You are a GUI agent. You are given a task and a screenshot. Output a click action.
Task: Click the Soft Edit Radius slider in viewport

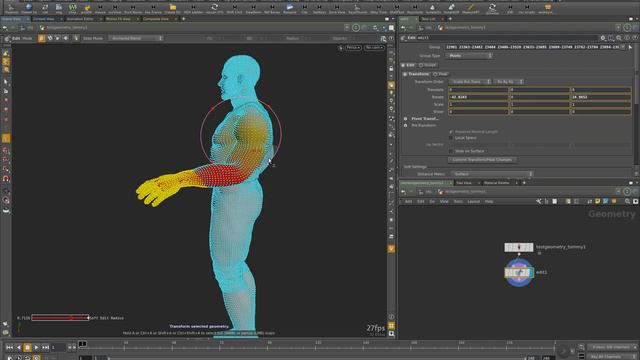(x=60, y=318)
